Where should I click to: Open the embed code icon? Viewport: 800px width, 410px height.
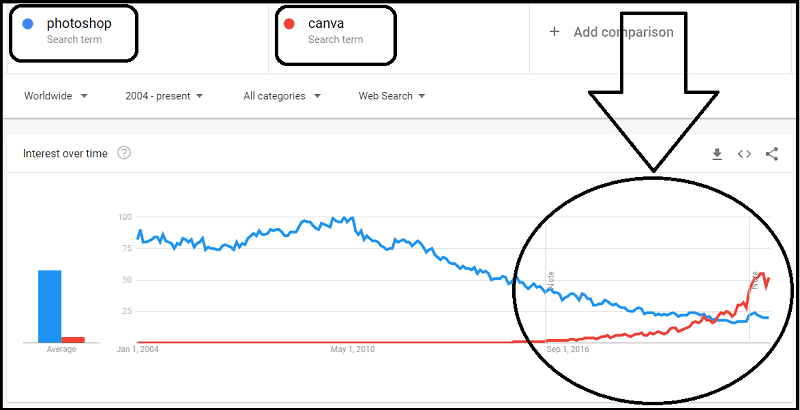click(x=744, y=154)
